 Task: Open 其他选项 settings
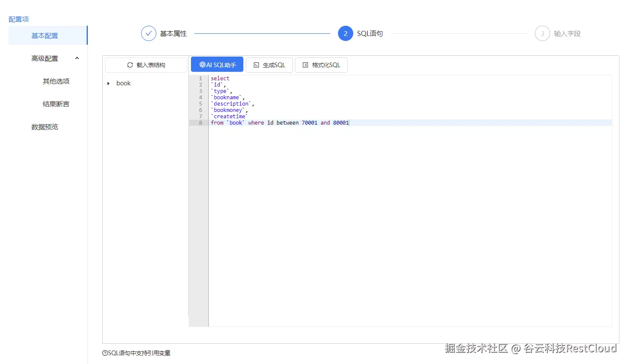click(56, 81)
